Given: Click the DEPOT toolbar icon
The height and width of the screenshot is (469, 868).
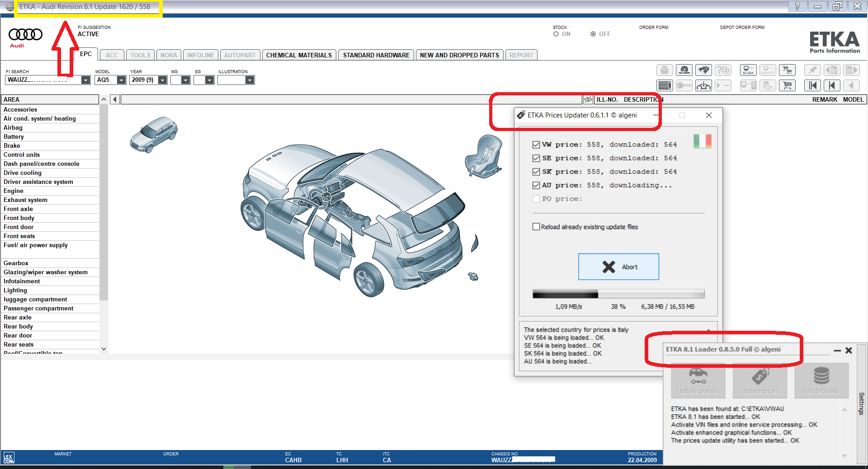Looking at the screenshot, I should coord(768,70).
